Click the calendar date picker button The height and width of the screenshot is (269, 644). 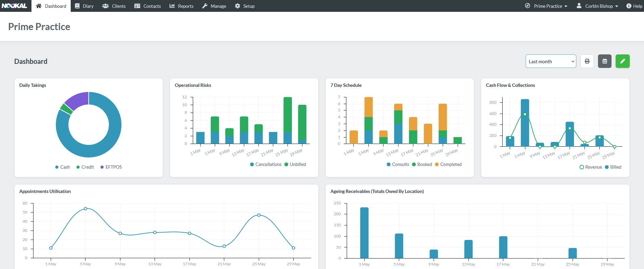click(605, 61)
